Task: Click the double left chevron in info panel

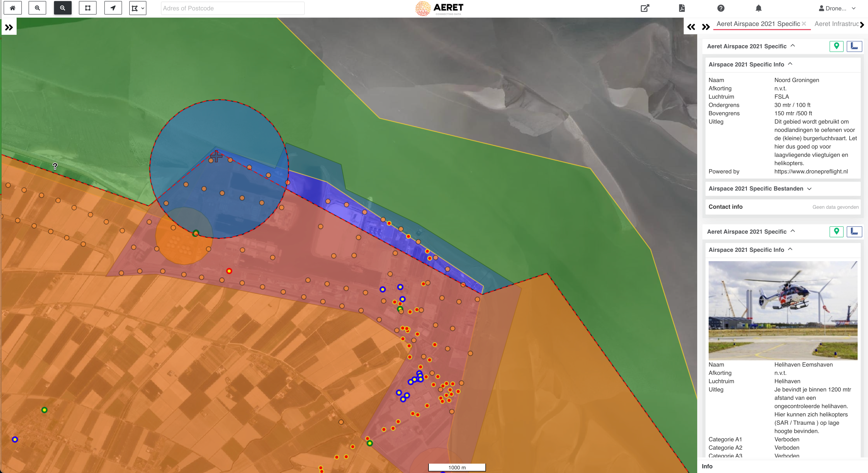Action: coord(691,27)
